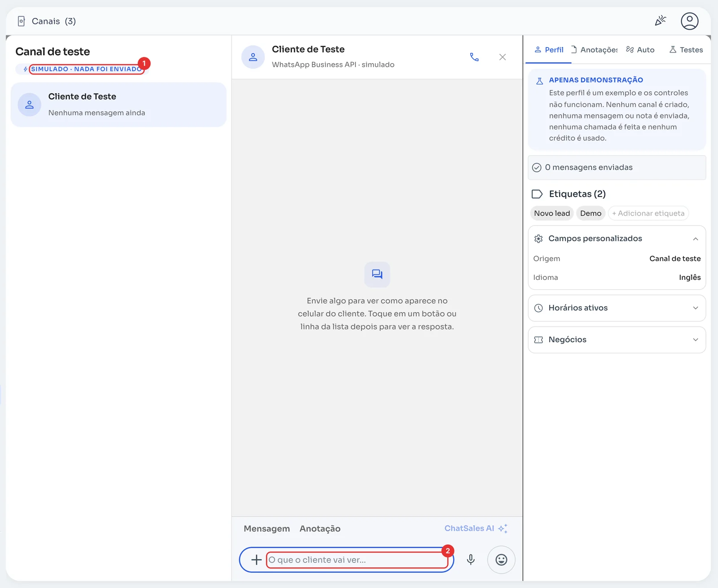Click the Cliente de Teste avatar in header
The width and height of the screenshot is (718, 588).
pyautogui.click(x=253, y=57)
